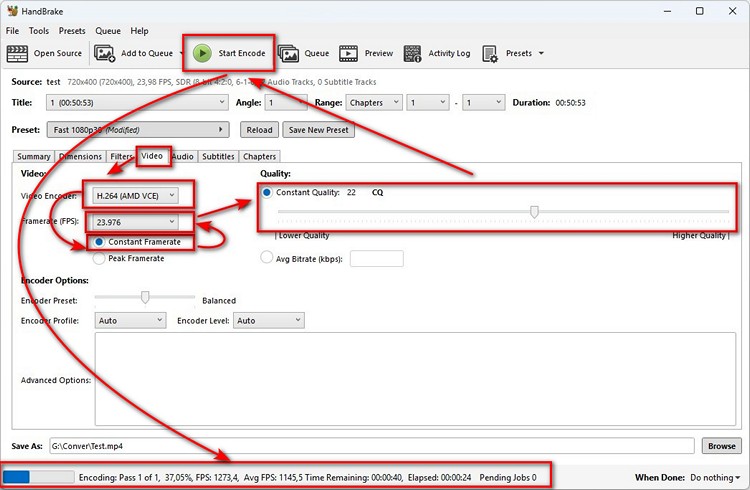750x490 pixels.
Task: Open the Activity Log icon
Action: point(412,54)
